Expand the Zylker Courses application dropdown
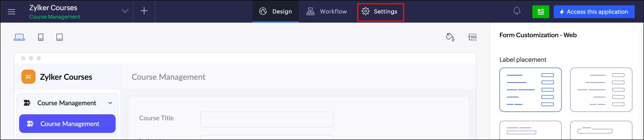Viewport: 644px width, 140px height. click(125, 11)
